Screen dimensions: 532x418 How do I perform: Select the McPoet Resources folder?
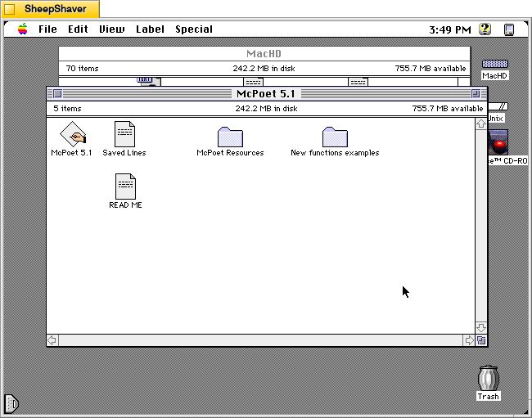pos(230,137)
